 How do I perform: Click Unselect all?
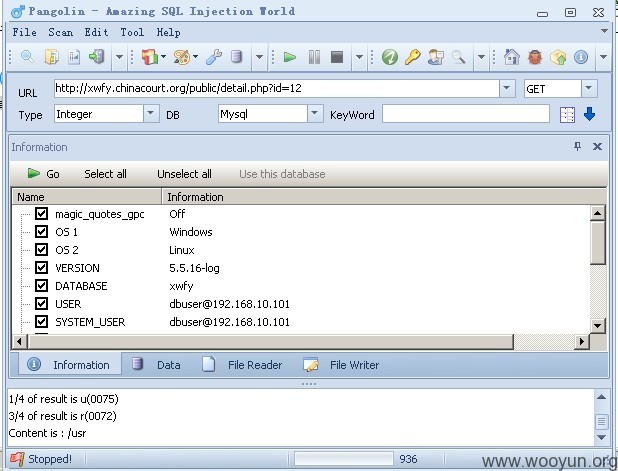click(184, 174)
